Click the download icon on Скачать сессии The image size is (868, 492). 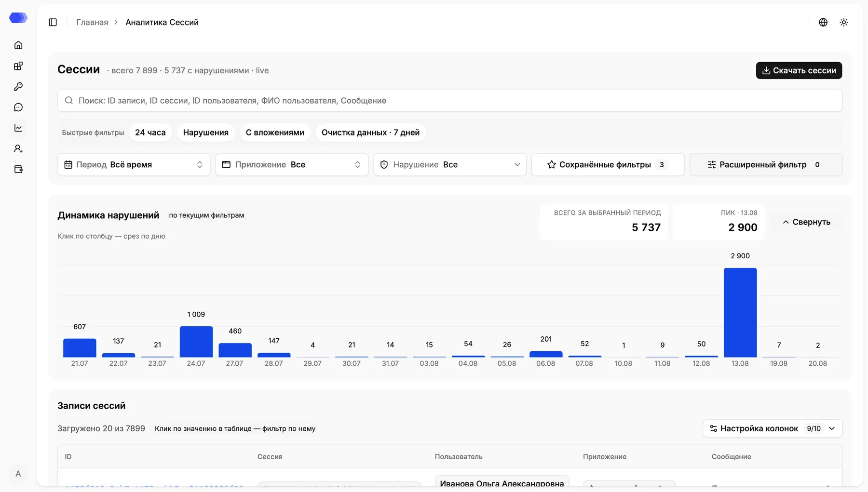coord(766,70)
